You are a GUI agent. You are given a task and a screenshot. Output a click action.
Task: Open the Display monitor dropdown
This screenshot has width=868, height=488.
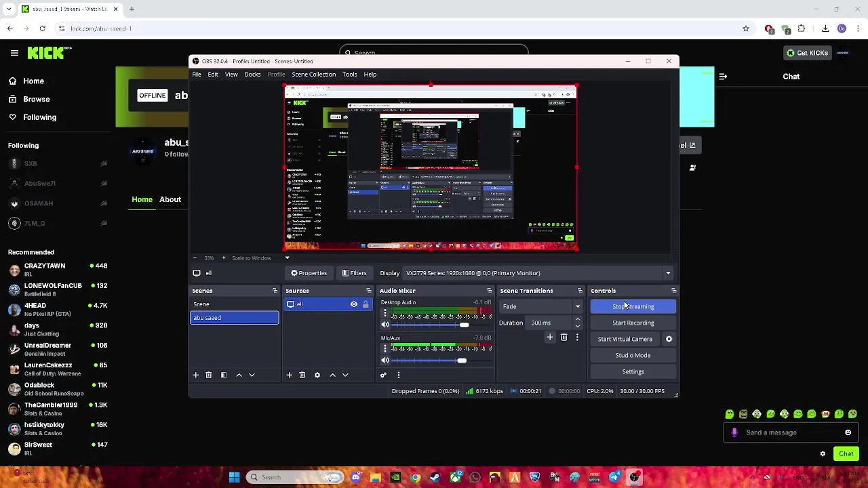(x=538, y=273)
